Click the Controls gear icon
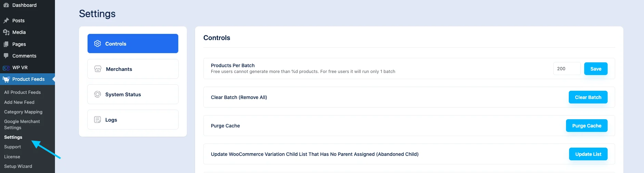The width and height of the screenshot is (644, 173). [98, 44]
